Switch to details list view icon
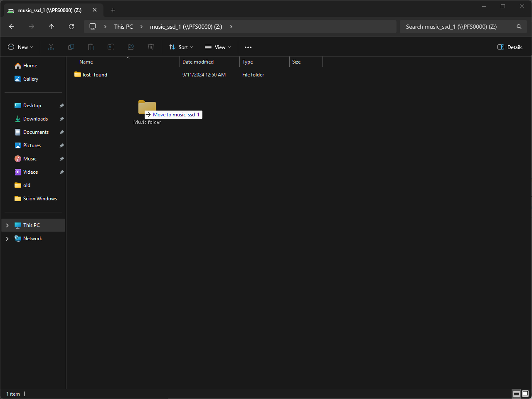This screenshot has height=399, width=532. 517,394
